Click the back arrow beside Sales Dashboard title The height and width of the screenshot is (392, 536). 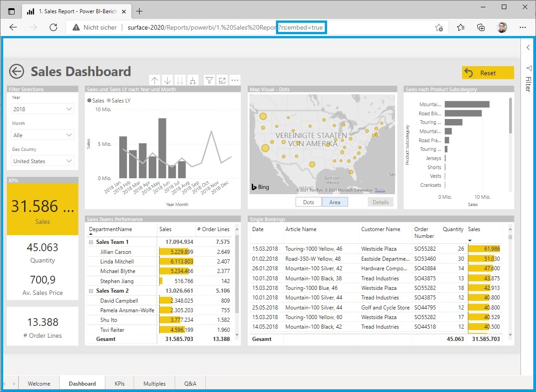pos(16,71)
